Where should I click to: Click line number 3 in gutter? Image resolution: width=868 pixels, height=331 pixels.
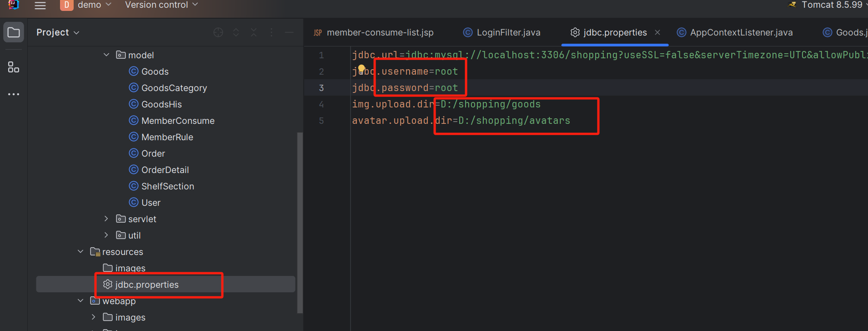(321, 88)
